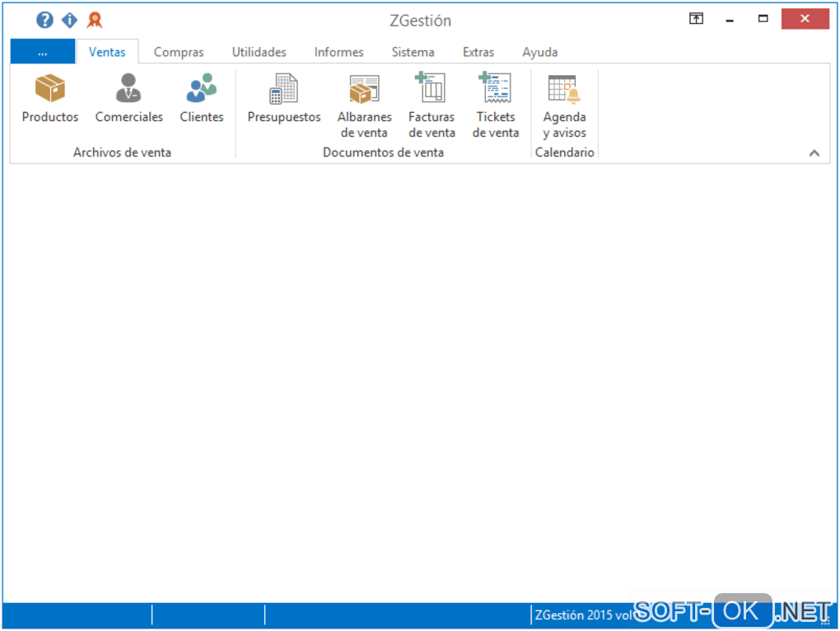Open the Ayuda tab
The width and height of the screenshot is (840, 631).
539,52
